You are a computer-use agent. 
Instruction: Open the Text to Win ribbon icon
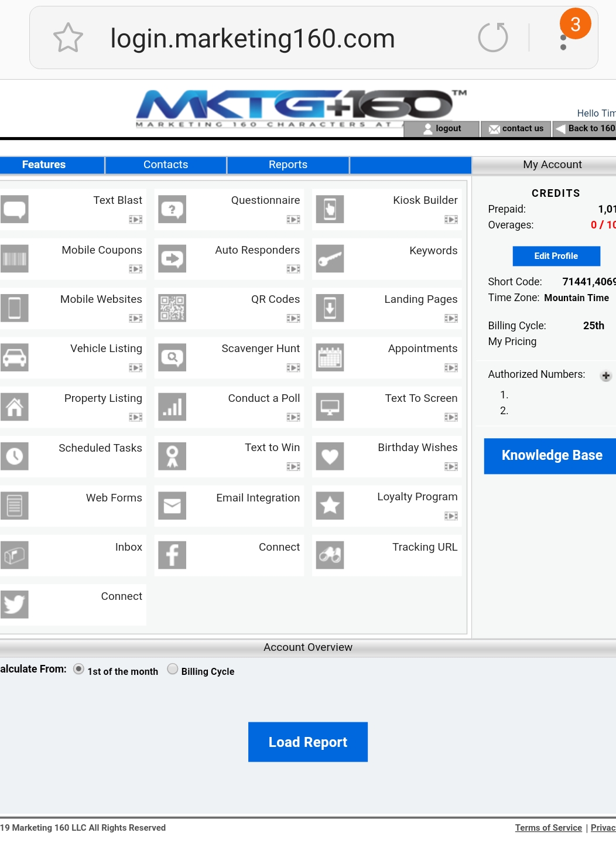coord(172,456)
